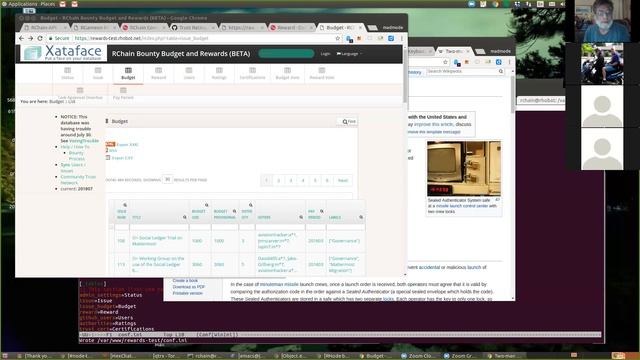Click the star icon in Wikipedia window
640x360 pixels.
pos(445,62)
